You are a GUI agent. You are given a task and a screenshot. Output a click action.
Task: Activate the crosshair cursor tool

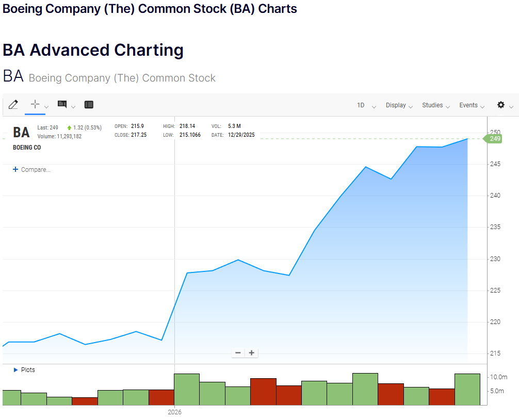tap(35, 104)
